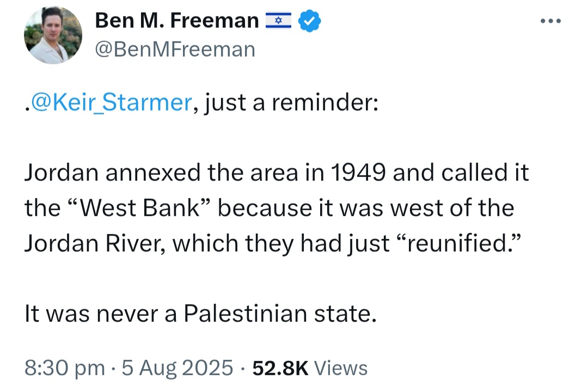
Task: Click the quoted "reunified." word
Action: coord(458,243)
